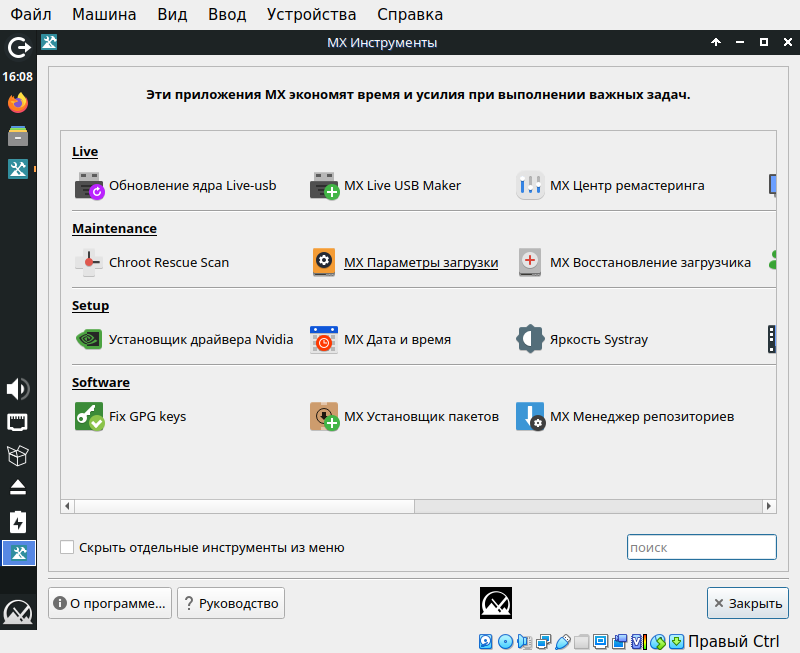Click MX Live USB Maker label
This screenshot has height=653, width=800.
pyautogui.click(x=402, y=186)
